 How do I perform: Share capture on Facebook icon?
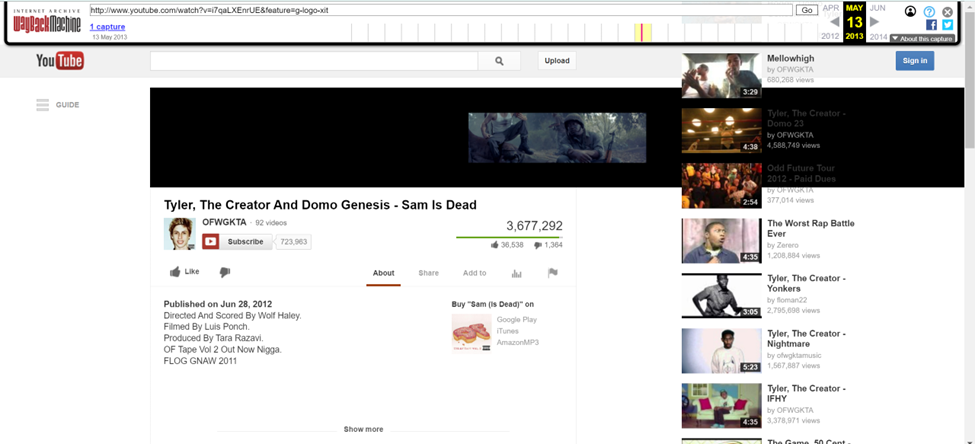point(931,25)
